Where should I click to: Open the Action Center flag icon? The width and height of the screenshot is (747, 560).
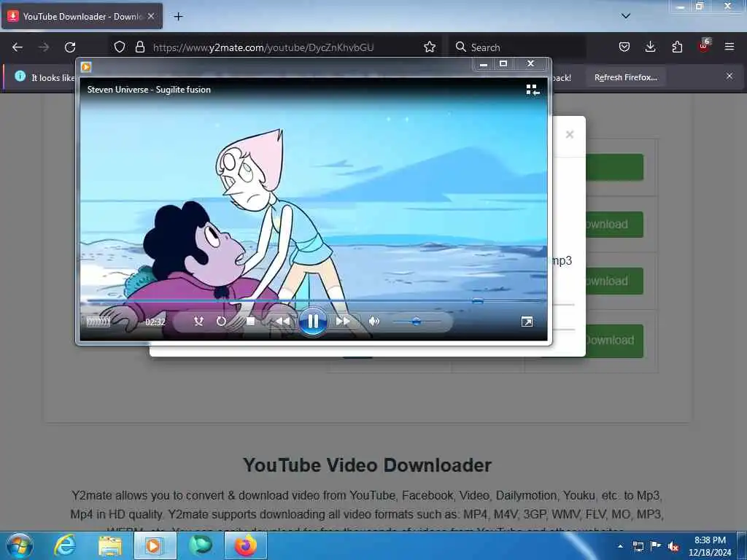click(x=656, y=546)
